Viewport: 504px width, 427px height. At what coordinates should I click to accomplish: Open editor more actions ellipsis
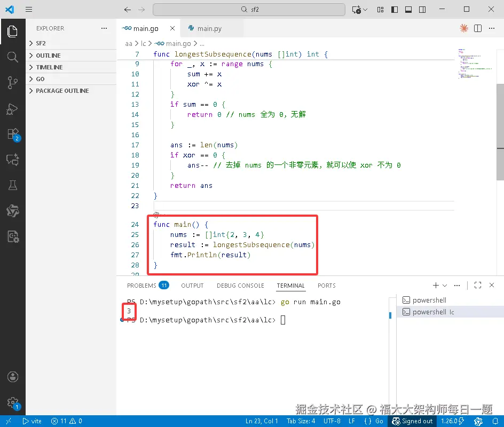point(492,28)
